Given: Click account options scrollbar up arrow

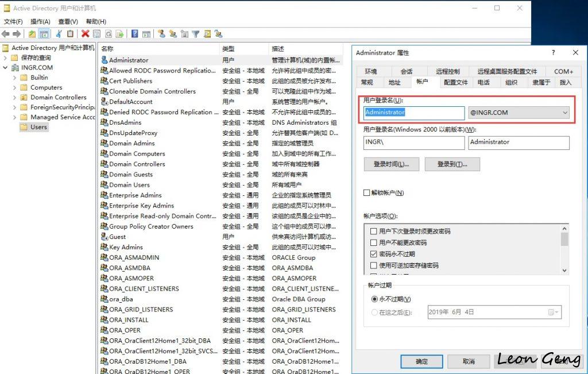Looking at the screenshot, I should click(564, 229).
